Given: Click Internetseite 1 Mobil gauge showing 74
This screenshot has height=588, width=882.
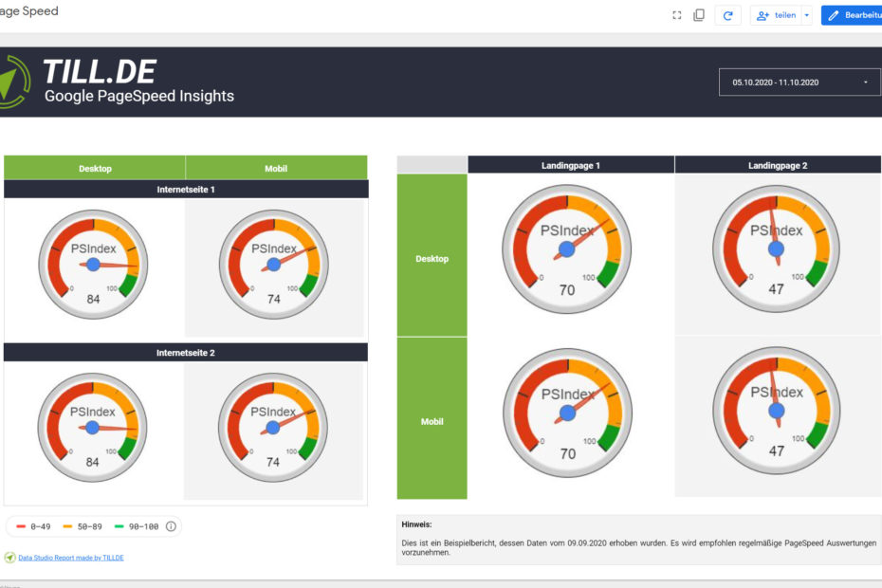Looking at the screenshot, I should (x=274, y=265).
